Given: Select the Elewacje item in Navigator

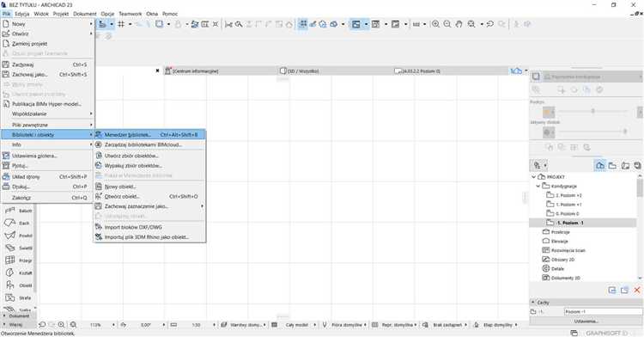Looking at the screenshot, I should point(556,241).
